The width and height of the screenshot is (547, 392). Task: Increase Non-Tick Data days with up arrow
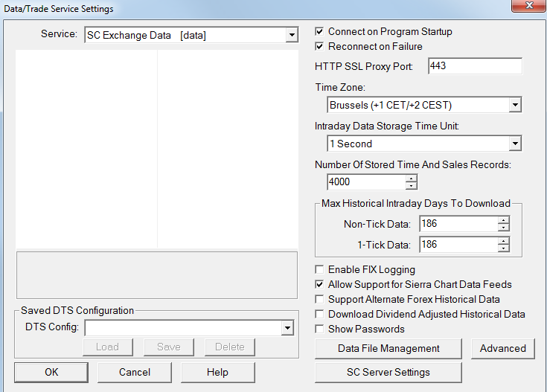504,219
